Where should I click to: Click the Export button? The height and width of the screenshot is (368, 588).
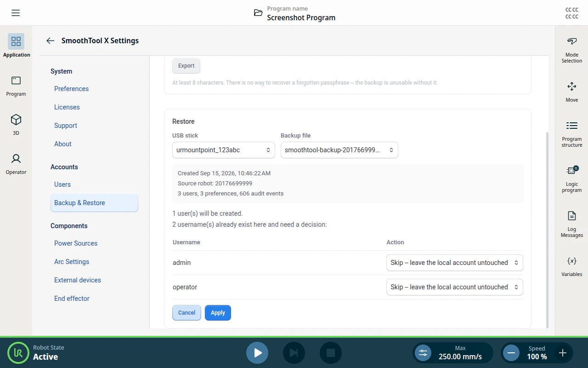[186, 66]
